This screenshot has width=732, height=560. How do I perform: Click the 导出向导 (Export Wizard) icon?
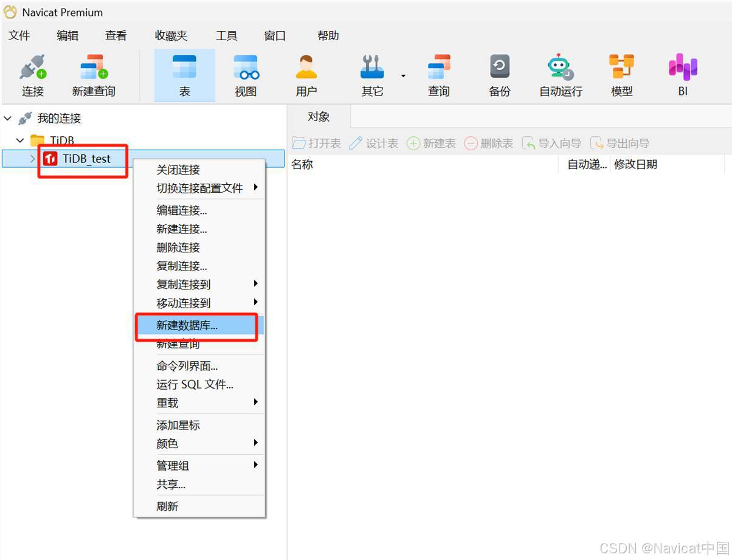pyautogui.click(x=597, y=143)
